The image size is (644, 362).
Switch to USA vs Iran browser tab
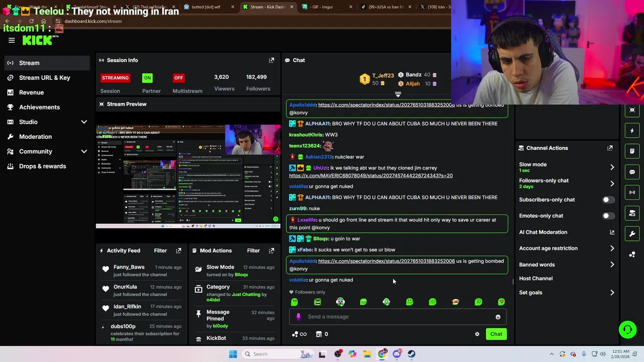coord(386,7)
